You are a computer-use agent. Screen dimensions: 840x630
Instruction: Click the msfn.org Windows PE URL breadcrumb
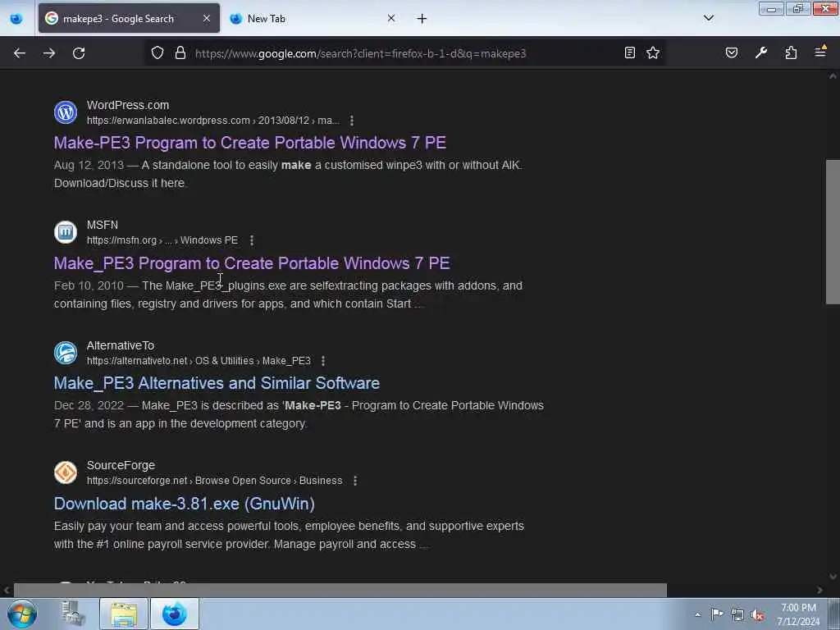click(x=162, y=240)
